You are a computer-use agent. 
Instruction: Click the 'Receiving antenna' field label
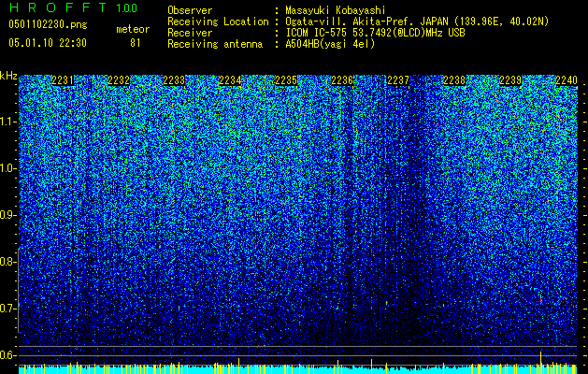(215, 44)
